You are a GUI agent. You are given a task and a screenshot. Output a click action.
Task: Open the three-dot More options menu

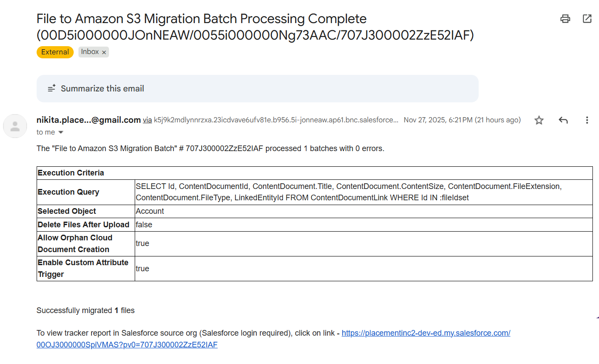pyautogui.click(x=587, y=120)
